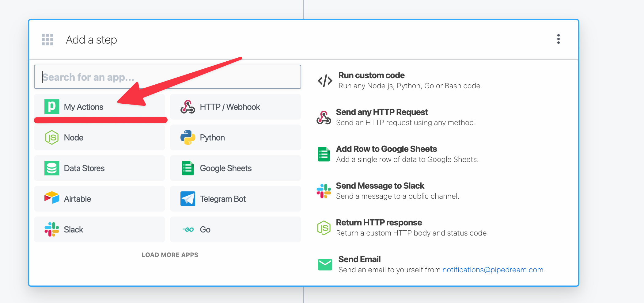Choose the HTTP / Webhook app tile
The width and height of the screenshot is (644, 303).
(x=236, y=107)
